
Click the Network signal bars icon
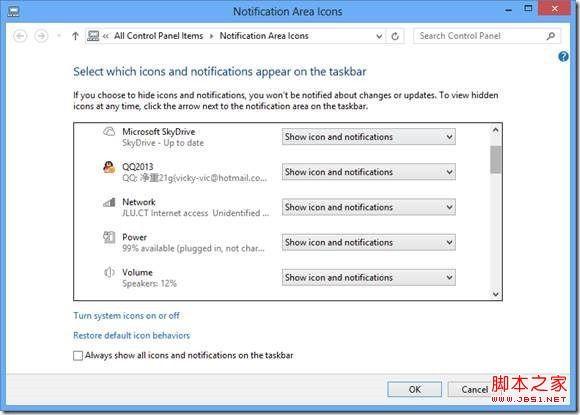[x=109, y=202]
